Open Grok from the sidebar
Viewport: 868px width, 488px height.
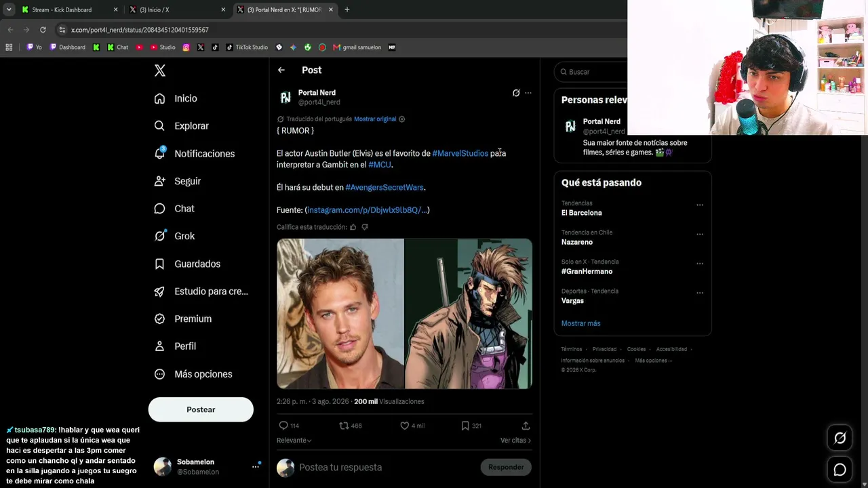pos(174,236)
